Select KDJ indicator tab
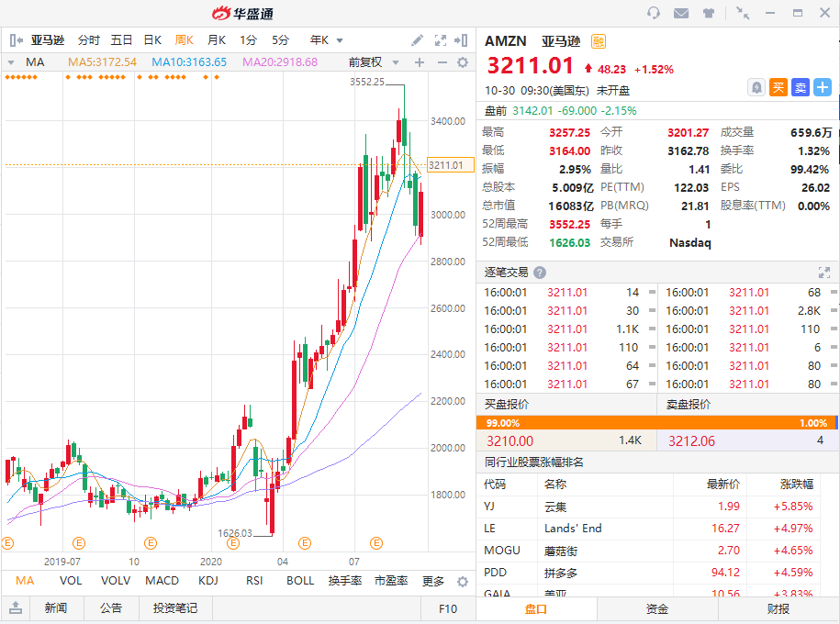 coord(207,581)
